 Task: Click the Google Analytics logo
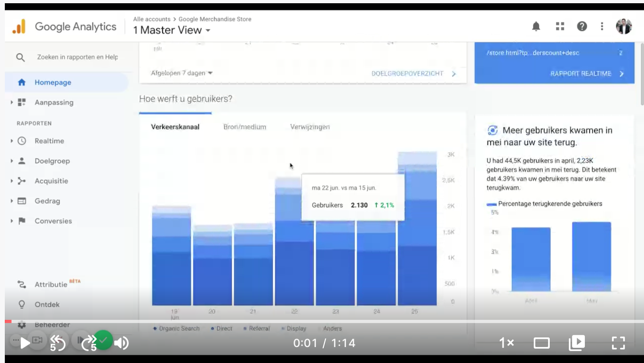[x=64, y=27]
